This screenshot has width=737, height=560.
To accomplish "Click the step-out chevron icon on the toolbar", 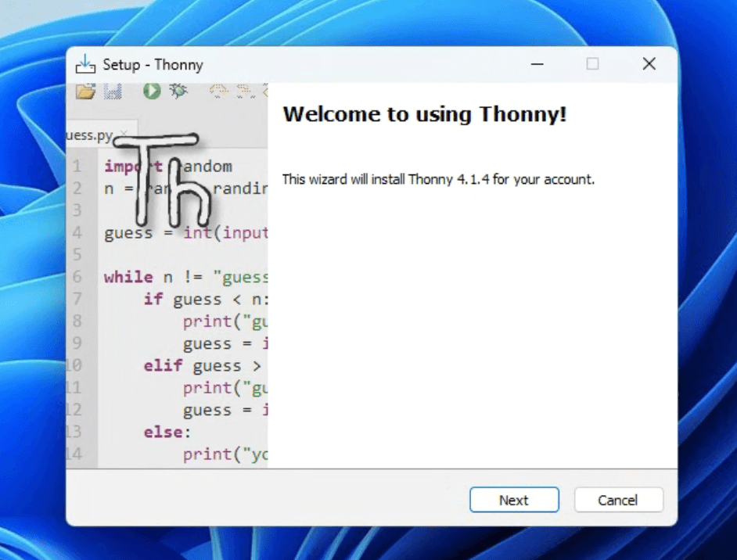I will (267, 90).
